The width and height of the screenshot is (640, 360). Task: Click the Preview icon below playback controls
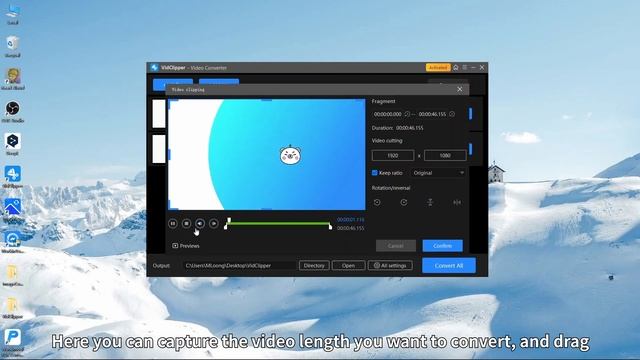tap(175, 246)
